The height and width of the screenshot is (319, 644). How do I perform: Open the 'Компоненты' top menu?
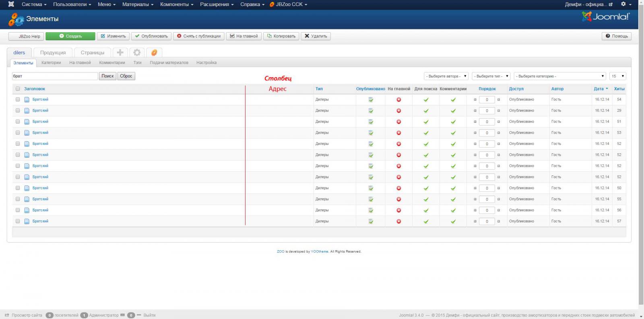click(x=176, y=4)
